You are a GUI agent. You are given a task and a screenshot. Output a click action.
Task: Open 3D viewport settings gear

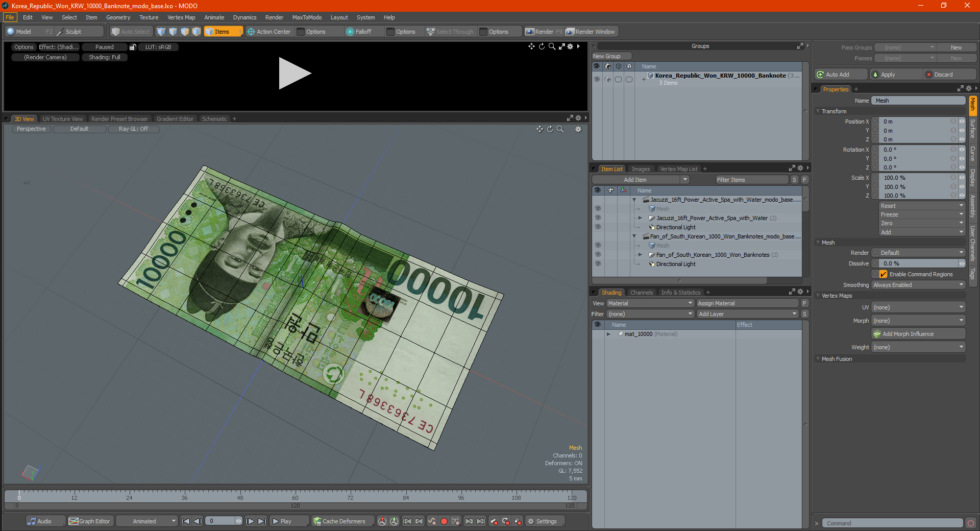click(578, 129)
